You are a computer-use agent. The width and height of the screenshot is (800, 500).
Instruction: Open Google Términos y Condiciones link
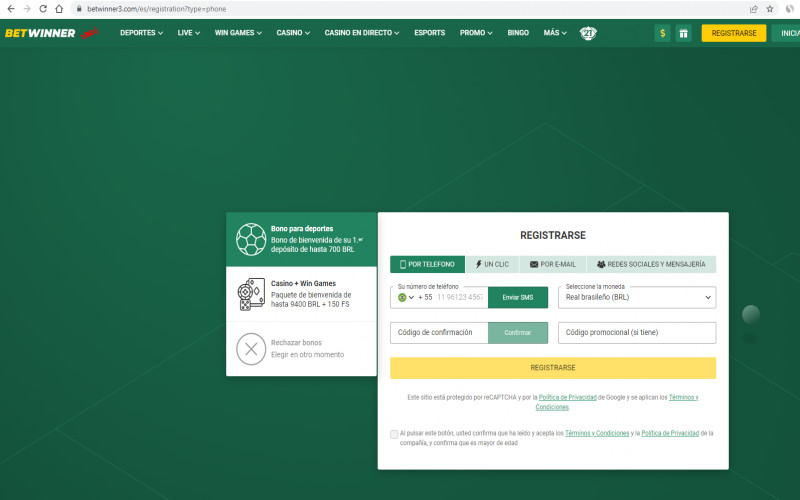[x=683, y=397]
